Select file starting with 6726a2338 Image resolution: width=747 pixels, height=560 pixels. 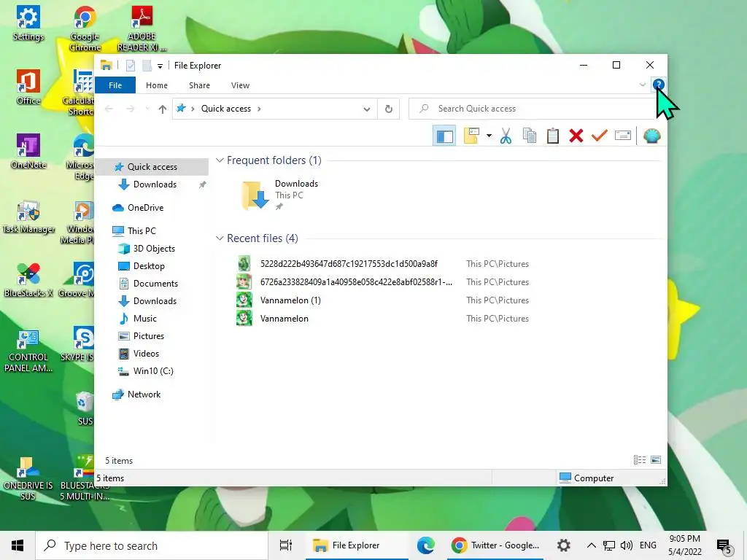pyautogui.click(x=356, y=282)
